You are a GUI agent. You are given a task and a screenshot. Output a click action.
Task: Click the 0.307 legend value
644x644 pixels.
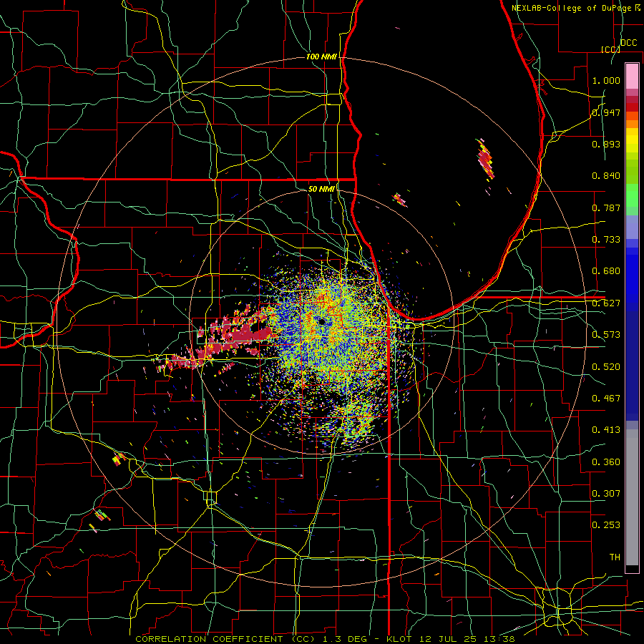[606, 493]
